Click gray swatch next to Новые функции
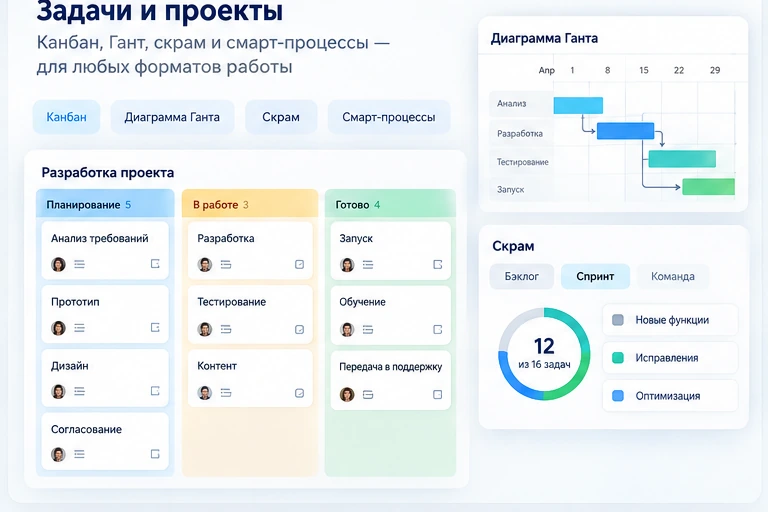The height and width of the screenshot is (512, 768). tap(618, 320)
